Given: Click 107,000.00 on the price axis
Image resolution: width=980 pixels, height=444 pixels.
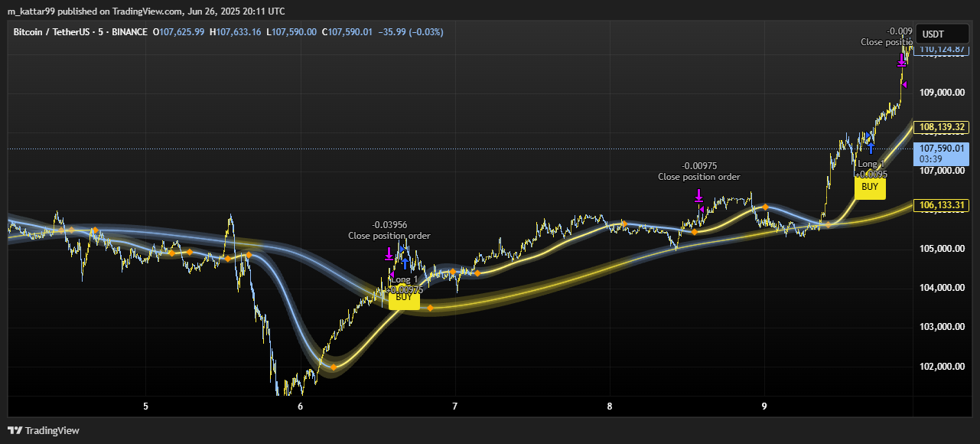Looking at the screenshot, I should [942, 171].
